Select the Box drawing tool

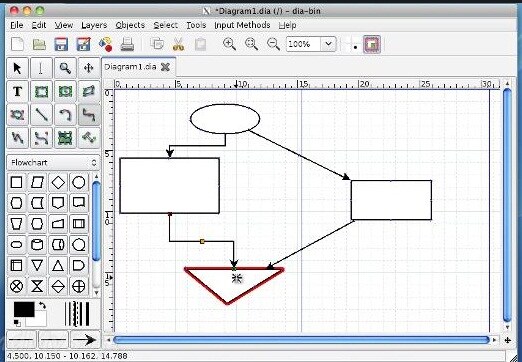[x=41, y=91]
